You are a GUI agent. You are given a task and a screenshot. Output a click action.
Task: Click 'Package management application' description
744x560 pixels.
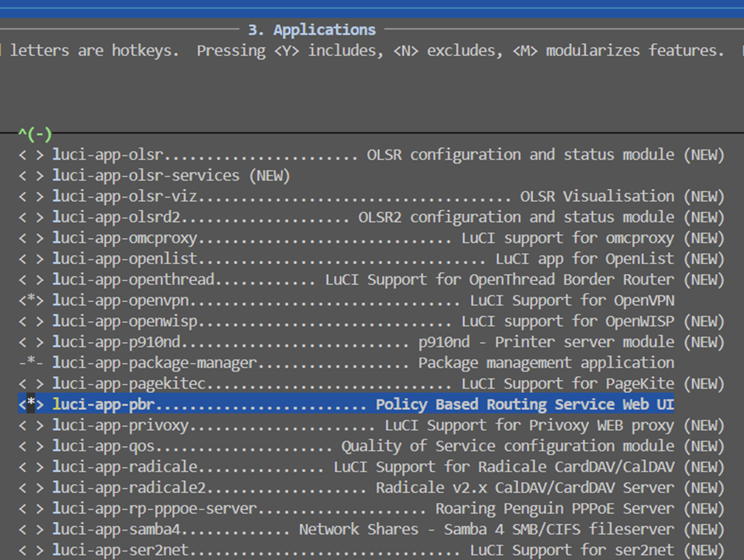click(546, 364)
